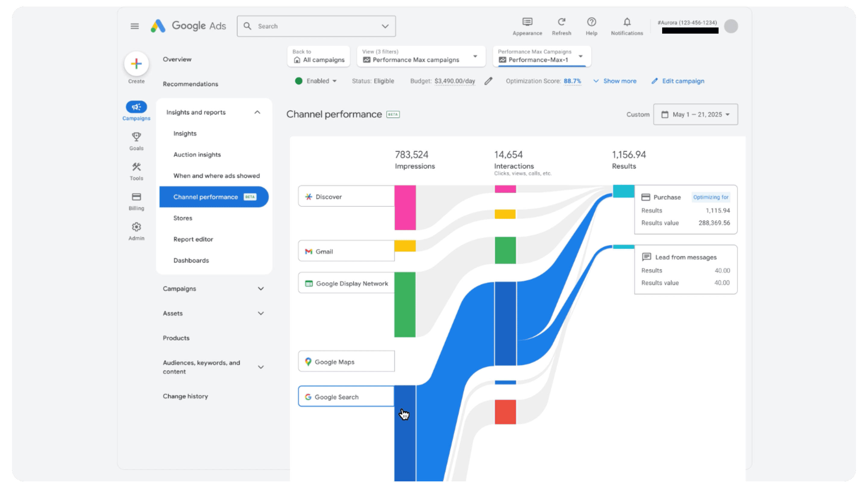Click the Discover channel star icon
868x488 pixels.
pyautogui.click(x=308, y=197)
